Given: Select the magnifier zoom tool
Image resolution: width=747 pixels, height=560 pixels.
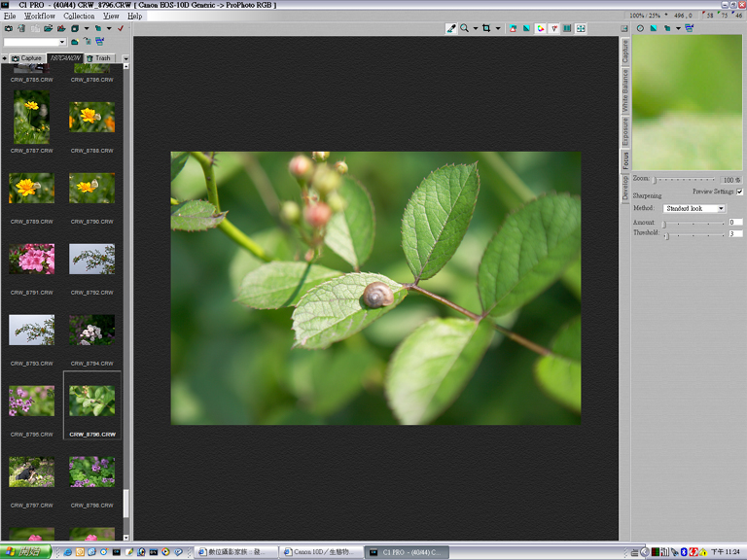Looking at the screenshot, I should tap(464, 28).
